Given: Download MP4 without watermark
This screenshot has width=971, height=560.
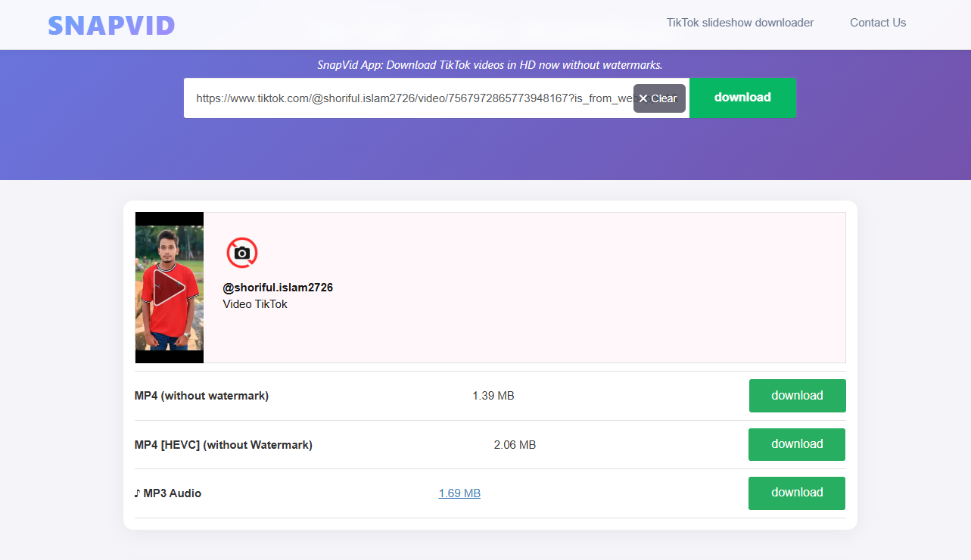Looking at the screenshot, I should (x=797, y=396).
